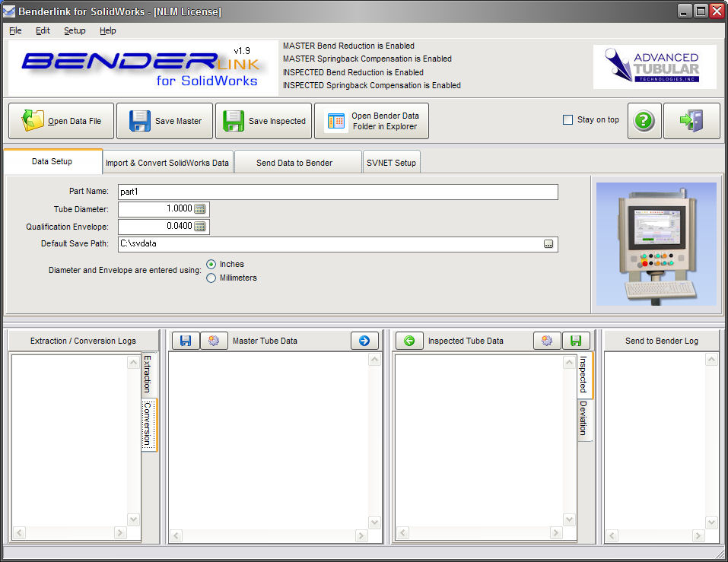Switch to Data Setup tab

click(52, 161)
